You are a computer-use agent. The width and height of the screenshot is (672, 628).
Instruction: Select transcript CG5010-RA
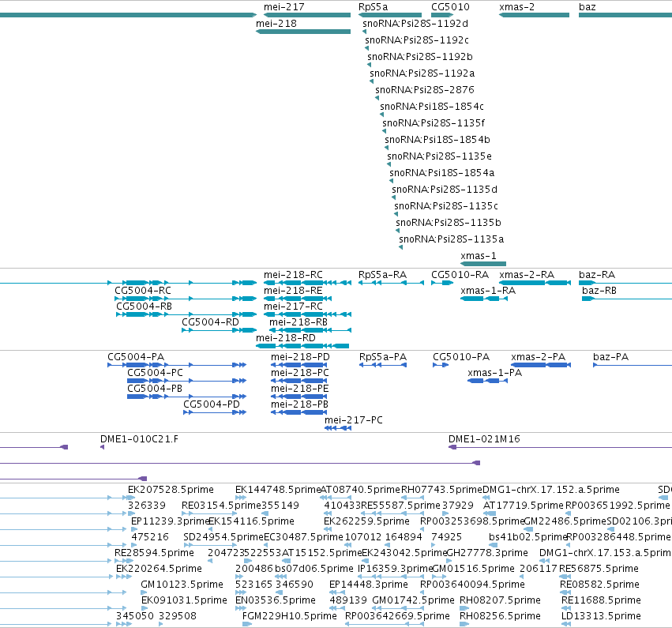(460, 275)
